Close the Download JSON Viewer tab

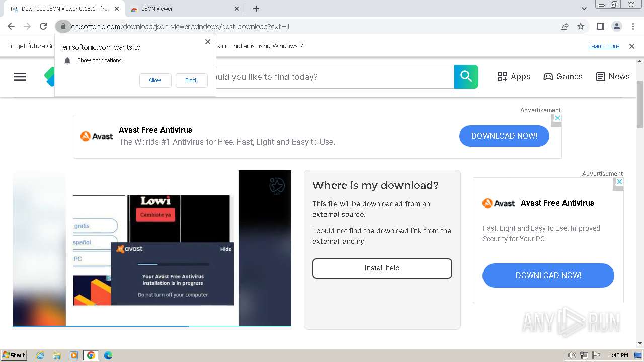click(x=117, y=9)
